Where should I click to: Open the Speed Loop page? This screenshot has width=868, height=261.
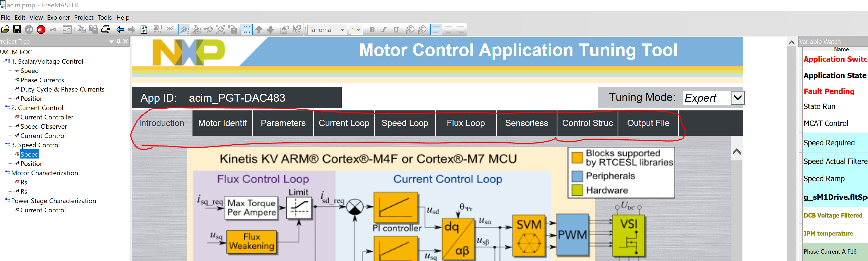[x=405, y=123]
